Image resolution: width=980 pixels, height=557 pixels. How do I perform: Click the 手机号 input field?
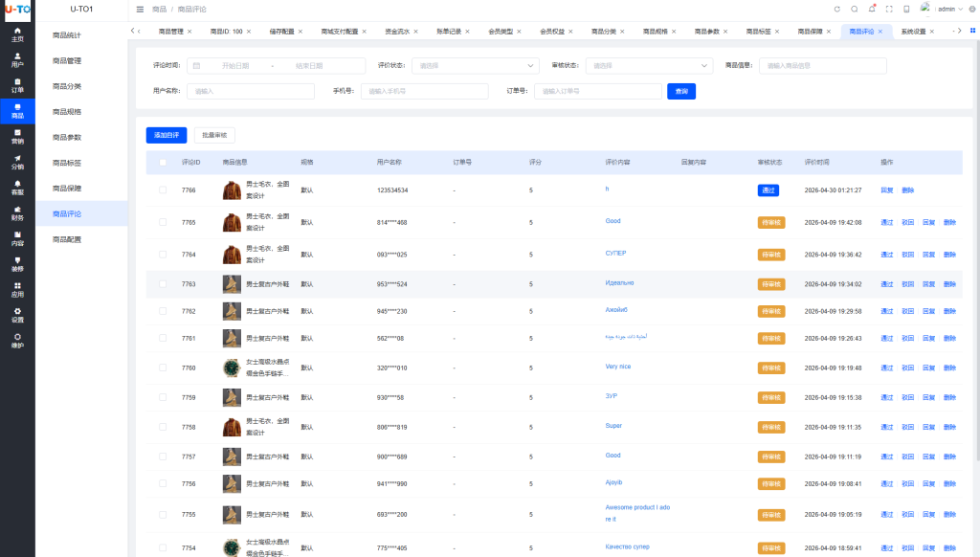point(424,91)
